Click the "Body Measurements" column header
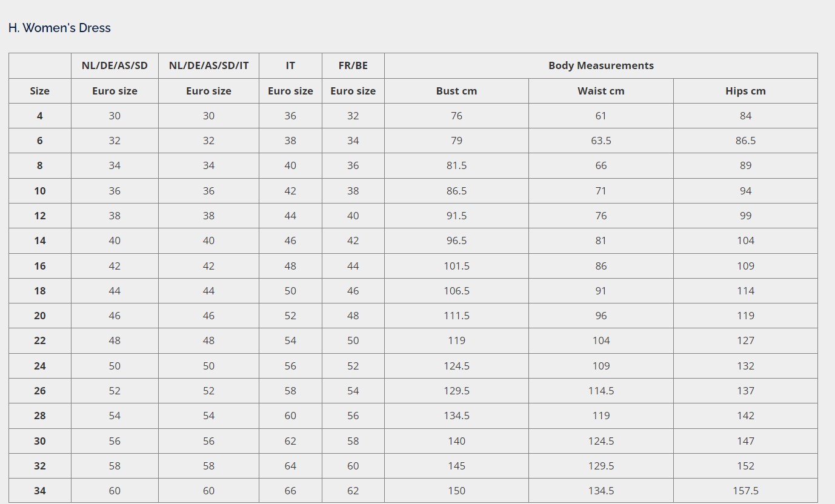835x504 pixels. coord(600,65)
